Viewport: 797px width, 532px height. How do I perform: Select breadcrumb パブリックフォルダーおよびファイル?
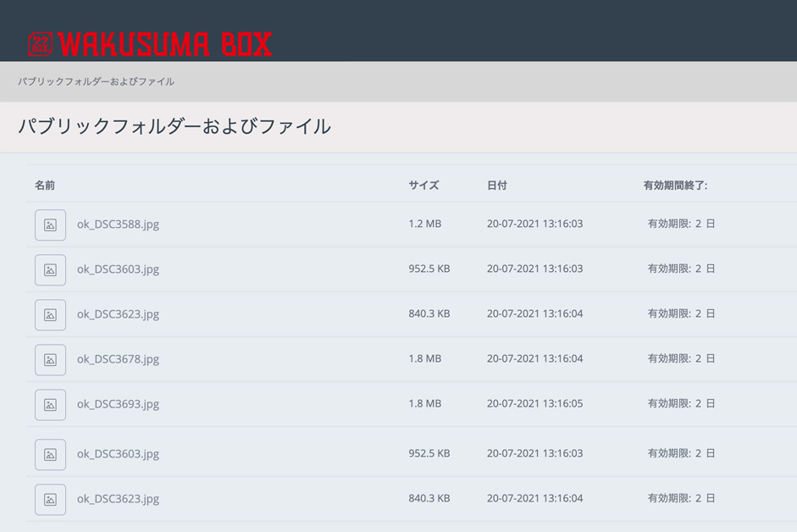[x=96, y=81]
